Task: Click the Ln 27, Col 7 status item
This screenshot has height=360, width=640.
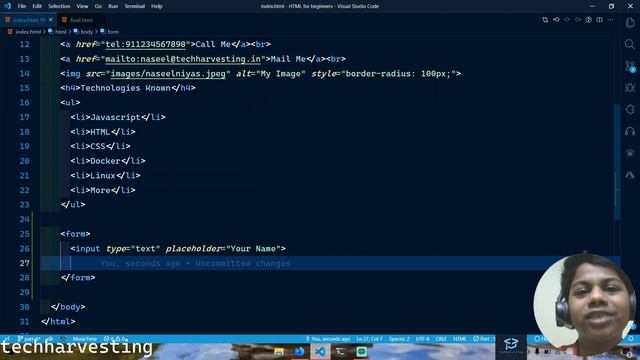Action: (x=369, y=339)
